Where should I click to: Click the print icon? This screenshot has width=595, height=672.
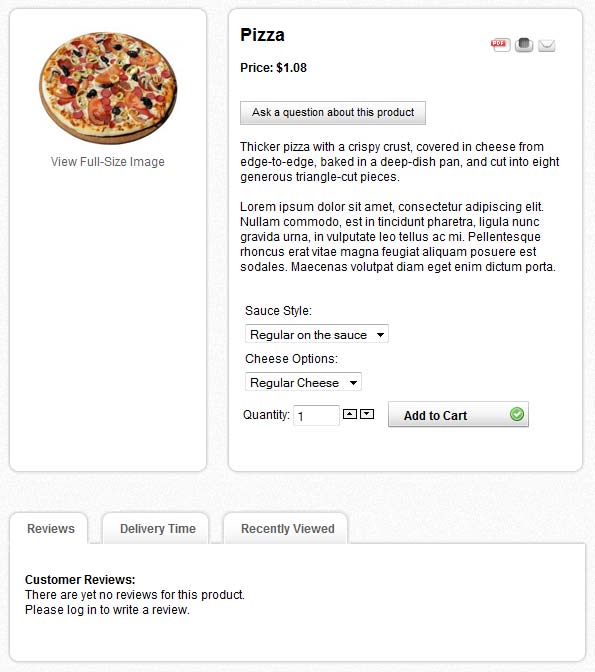tap(524, 45)
